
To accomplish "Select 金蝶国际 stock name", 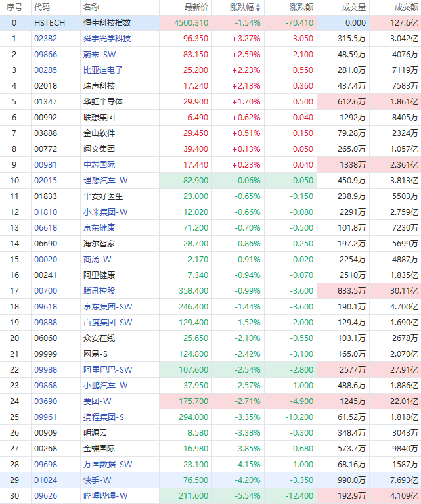I will click(99, 448).
